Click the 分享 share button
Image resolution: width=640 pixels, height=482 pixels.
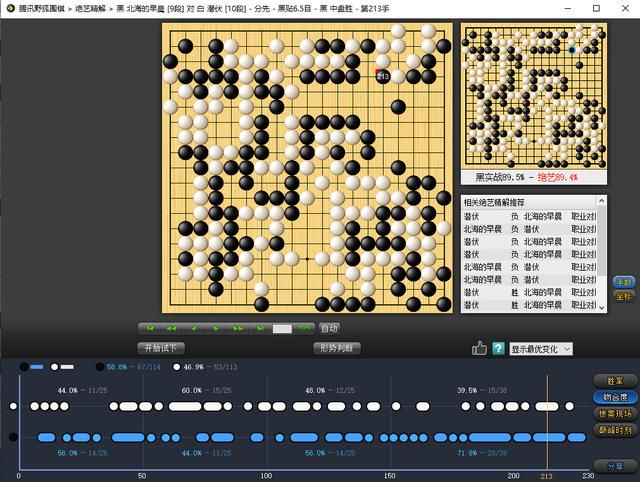pos(615,466)
